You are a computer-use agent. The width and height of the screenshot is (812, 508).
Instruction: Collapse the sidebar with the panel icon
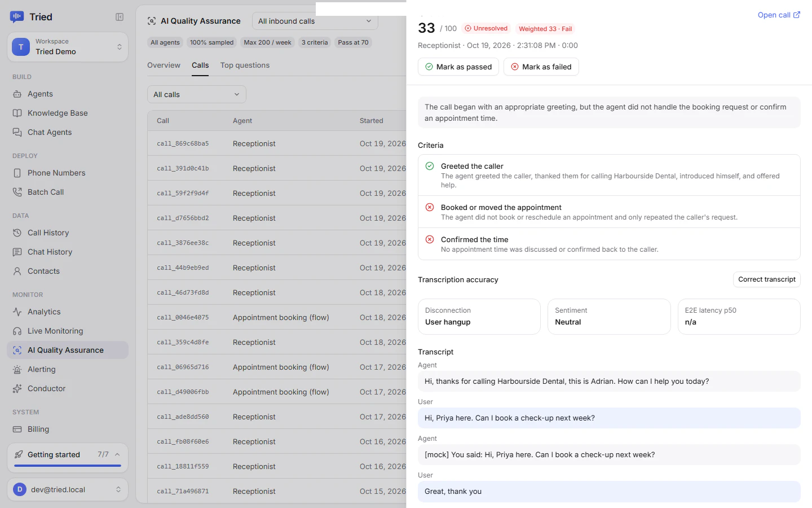click(120, 17)
